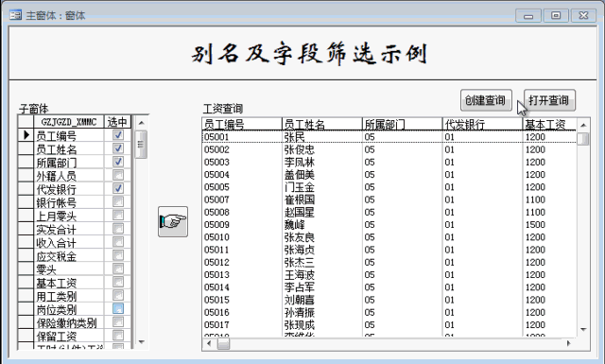Uncheck the 所属部门 checkbox
The height and width of the screenshot is (364, 605).
click(118, 162)
